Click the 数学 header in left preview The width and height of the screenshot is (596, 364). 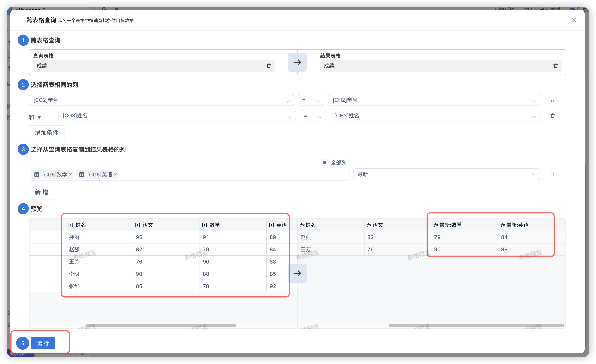[x=233, y=225]
